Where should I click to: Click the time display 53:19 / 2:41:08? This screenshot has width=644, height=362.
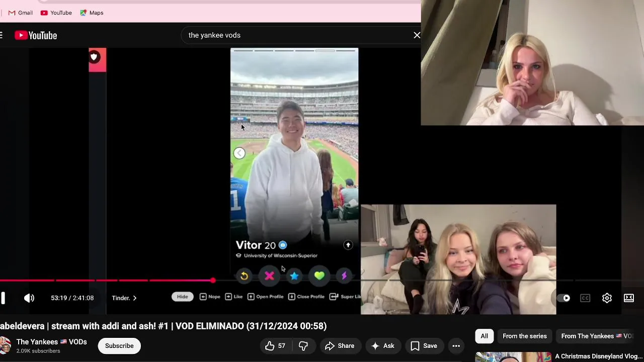72,298
